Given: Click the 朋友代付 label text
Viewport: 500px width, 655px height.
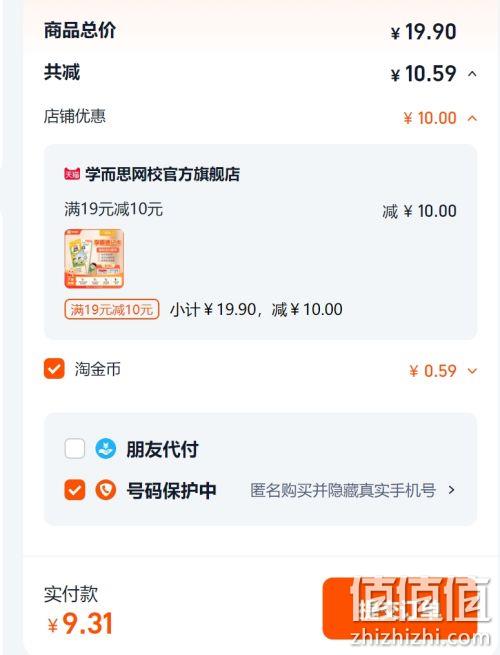Looking at the screenshot, I should tap(162, 449).
